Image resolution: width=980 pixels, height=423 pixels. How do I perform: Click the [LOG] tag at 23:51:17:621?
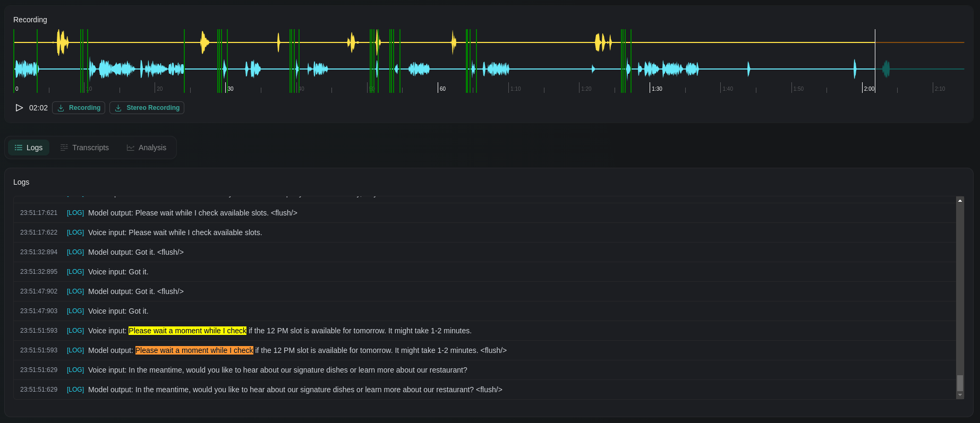[x=75, y=213]
